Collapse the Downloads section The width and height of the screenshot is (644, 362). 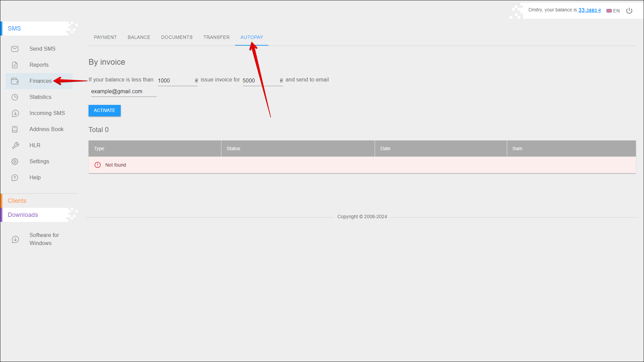point(23,215)
